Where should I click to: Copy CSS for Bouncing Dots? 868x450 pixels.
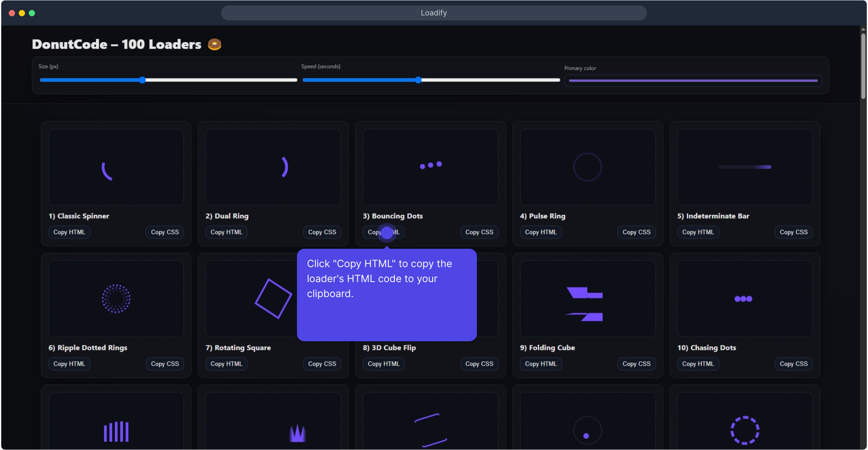(479, 232)
